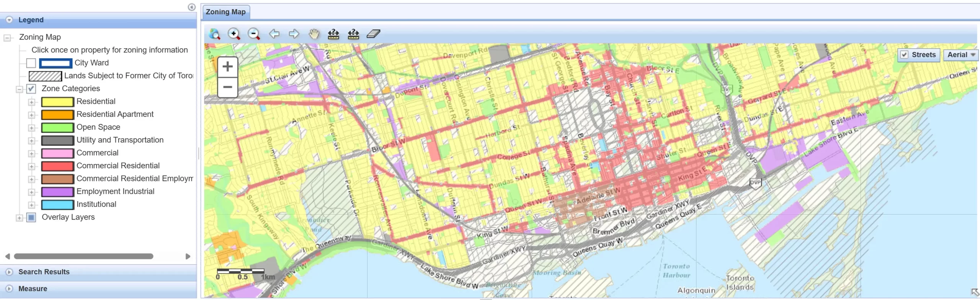Expand the Commercial zone node
The image size is (980, 300).
coord(31,153)
